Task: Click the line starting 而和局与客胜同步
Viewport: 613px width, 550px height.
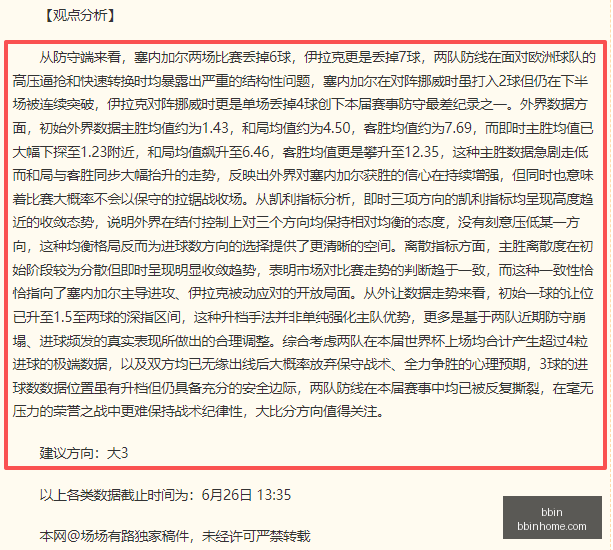Action: click(303, 175)
